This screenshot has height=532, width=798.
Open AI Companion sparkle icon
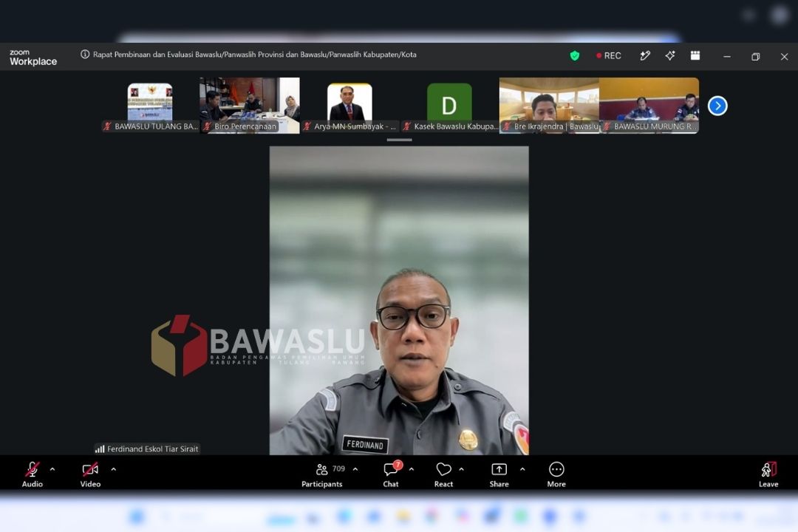click(x=669, y=56)
